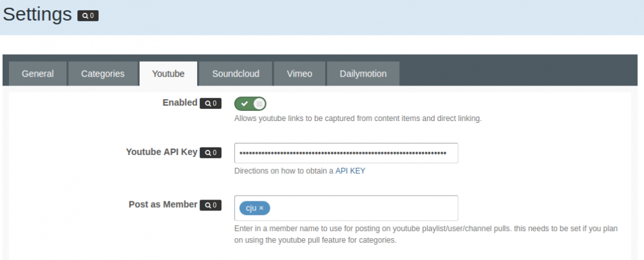
Task: Disable the Youtube Enabled switch
Action: tap(250, 103)
